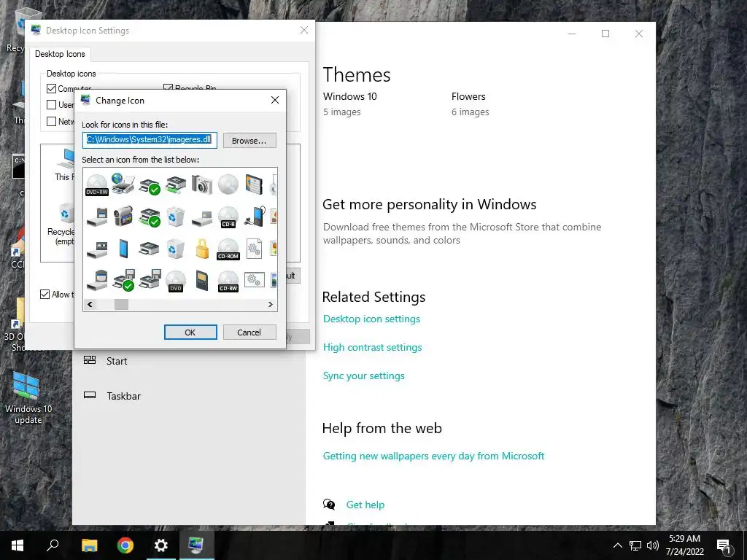The height and width of the screenshot is (560, 747).
Task: Select the CD-ROM disc icon
Action: pos(228,249)
